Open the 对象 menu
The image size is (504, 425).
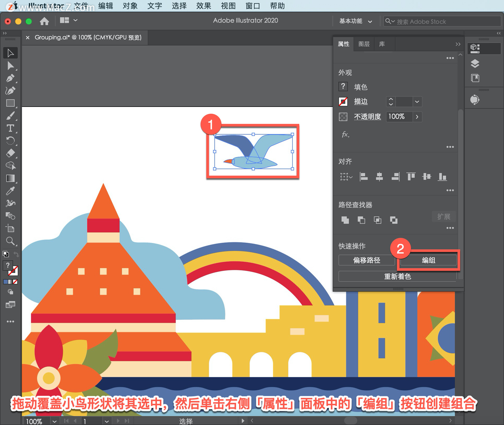(130, 6)
